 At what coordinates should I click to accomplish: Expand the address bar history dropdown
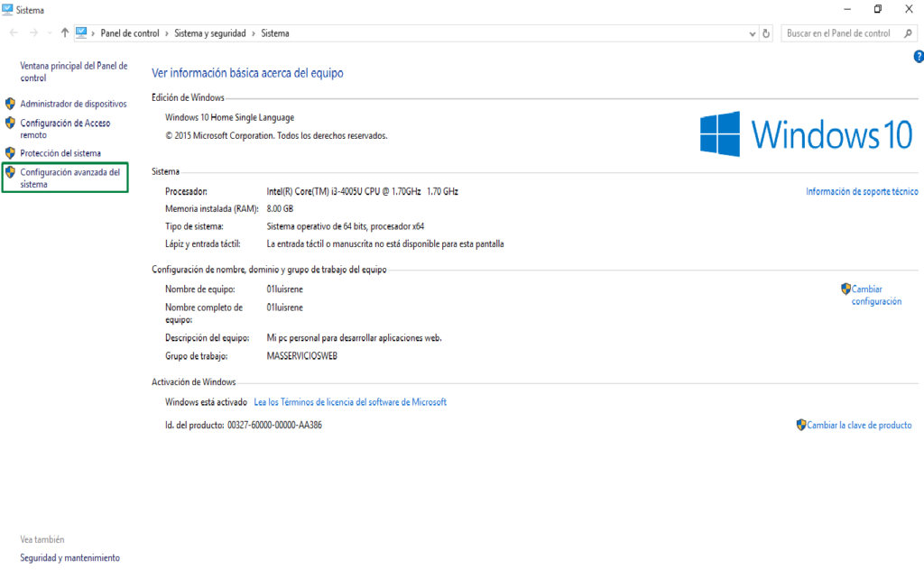[x=752, y=33]
